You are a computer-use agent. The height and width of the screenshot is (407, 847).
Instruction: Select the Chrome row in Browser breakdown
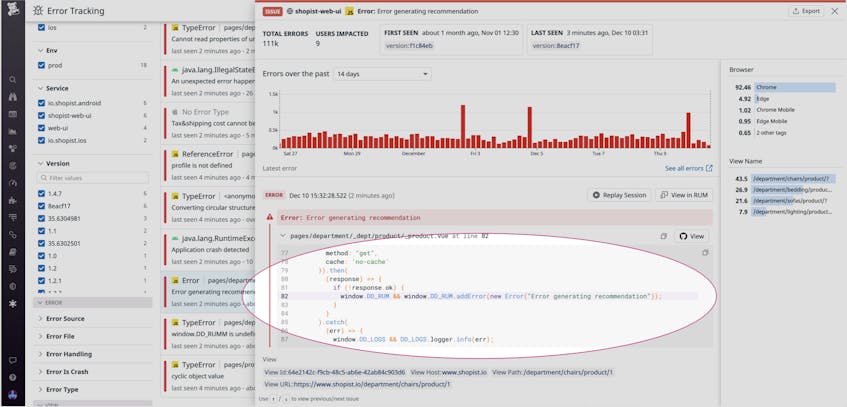pyautogui.click(x=784, y=87)
